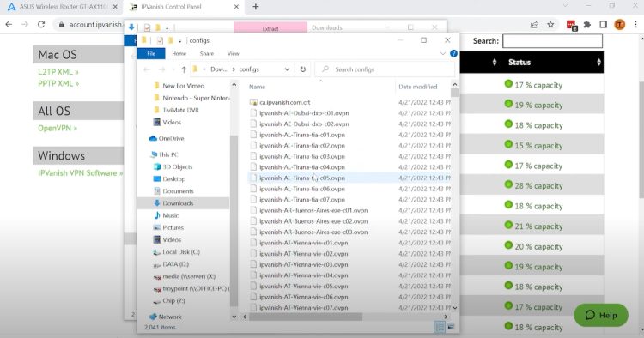Open OneDrive in the navigation pane

pos(171,138)
